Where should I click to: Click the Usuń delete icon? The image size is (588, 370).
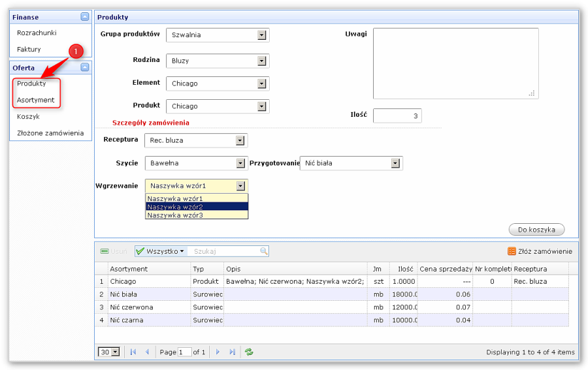(105, 251)
